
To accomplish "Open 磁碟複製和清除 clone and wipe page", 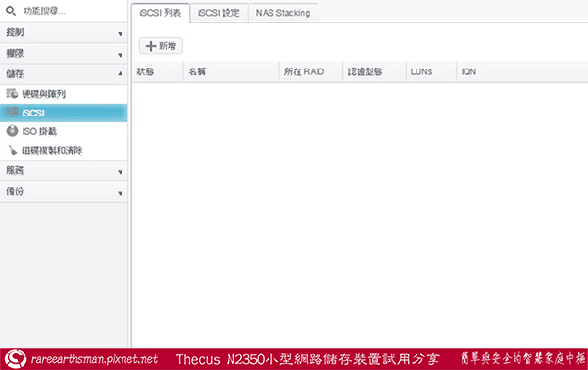I will (64, 150).
